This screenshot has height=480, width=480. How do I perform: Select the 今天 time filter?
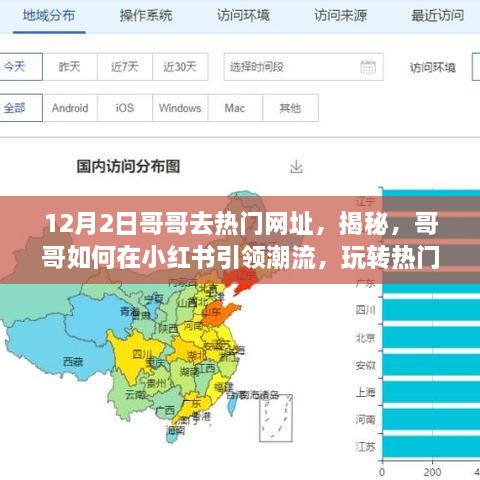click(x=21, y=67)
